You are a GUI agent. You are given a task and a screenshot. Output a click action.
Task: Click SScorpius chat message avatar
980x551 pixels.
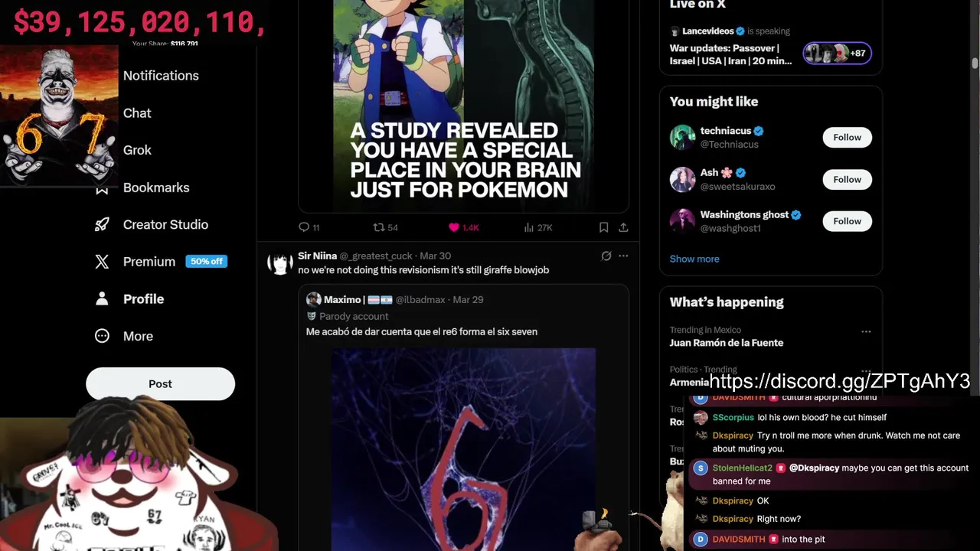point(701,418)
